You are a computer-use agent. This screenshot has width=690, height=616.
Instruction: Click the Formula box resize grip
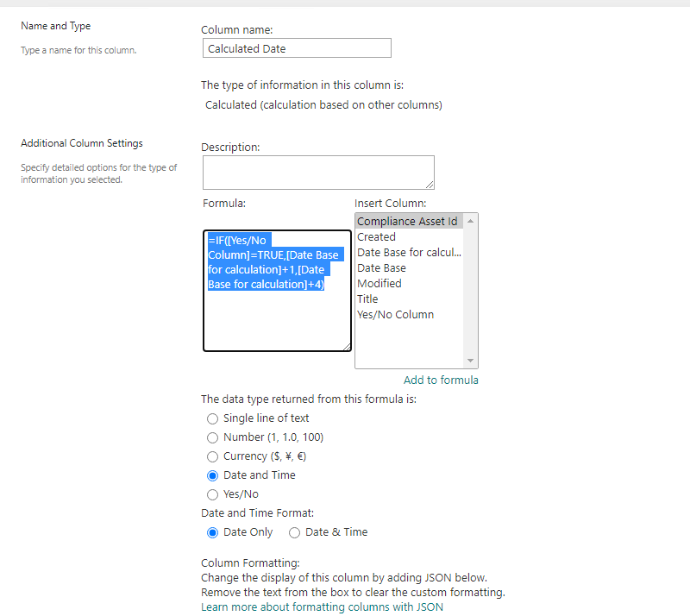click(347, 347)
